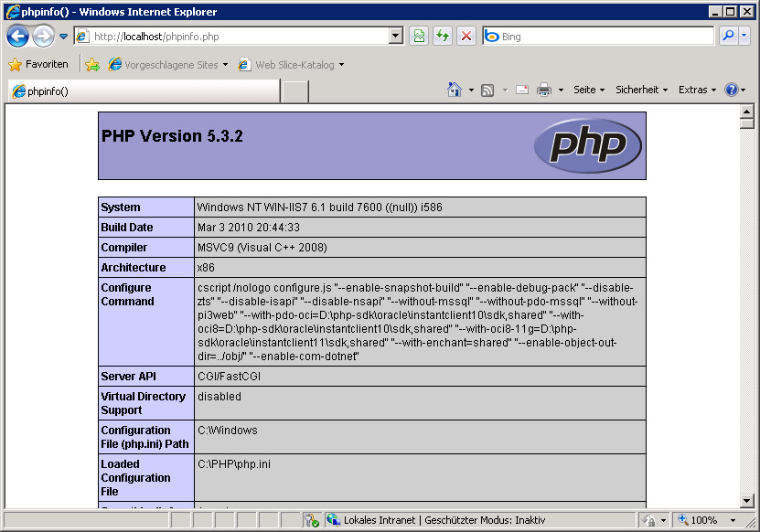Stop loading with the red X icon
The height and width of the screenshot is (532, 760).
466,37
